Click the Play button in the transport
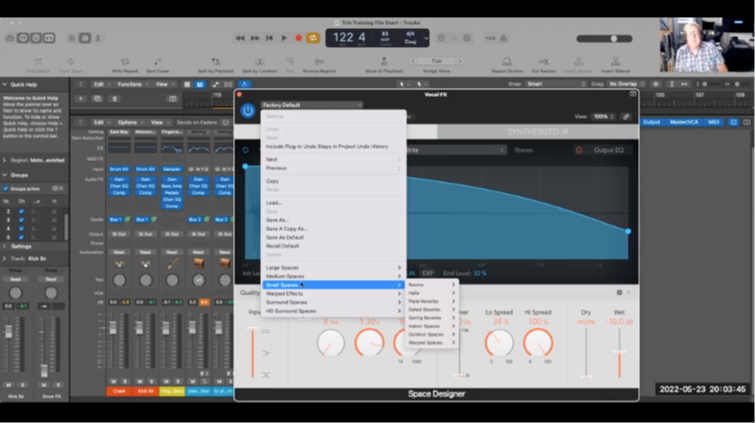 point(284,38)
